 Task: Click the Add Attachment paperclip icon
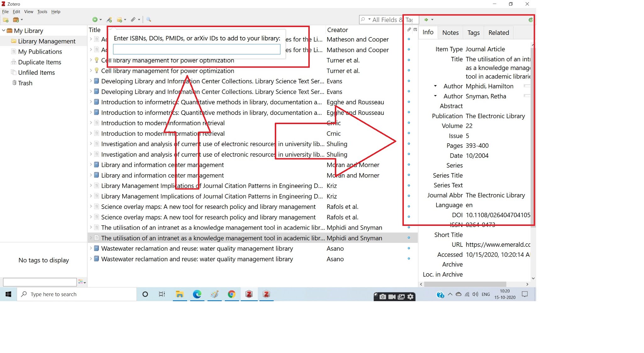(133, 20)
